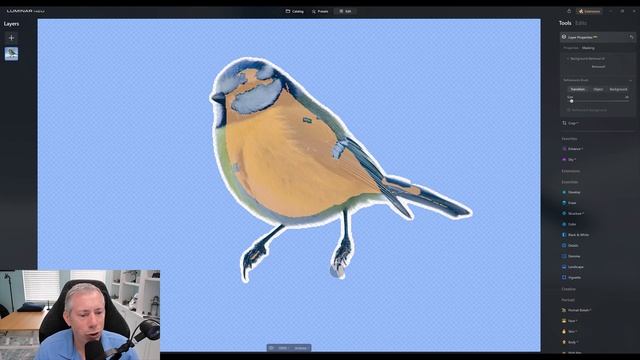This screenshot has width=640, height=360.
Task: Open the Portrait Bokeh AI tool
Action: tap(577, 310)
